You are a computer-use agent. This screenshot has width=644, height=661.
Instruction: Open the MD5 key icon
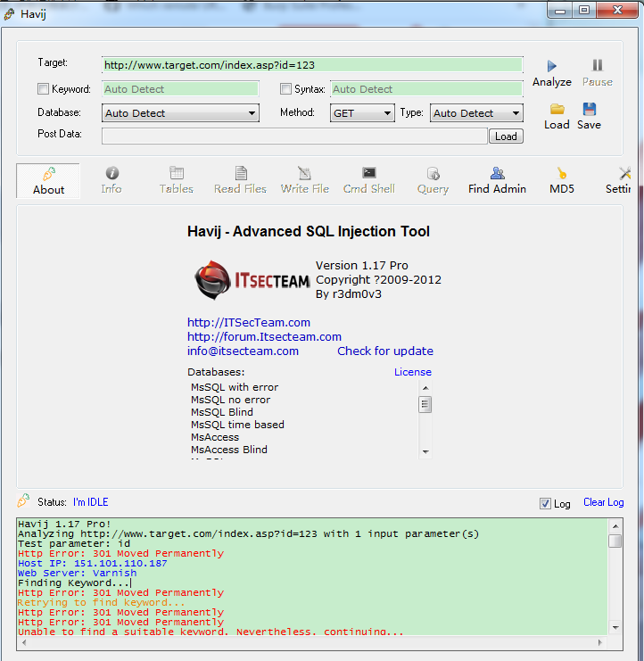point(561,173)
